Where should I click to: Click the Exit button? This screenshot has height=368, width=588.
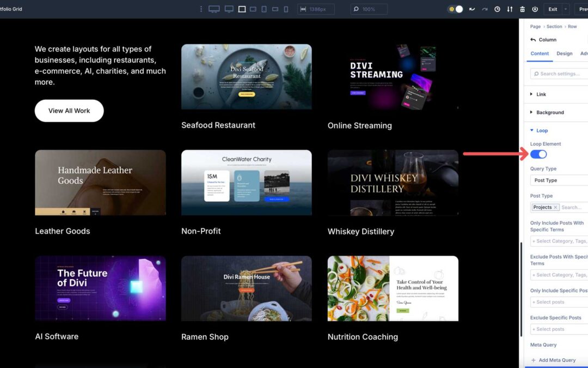pos(553,9)
